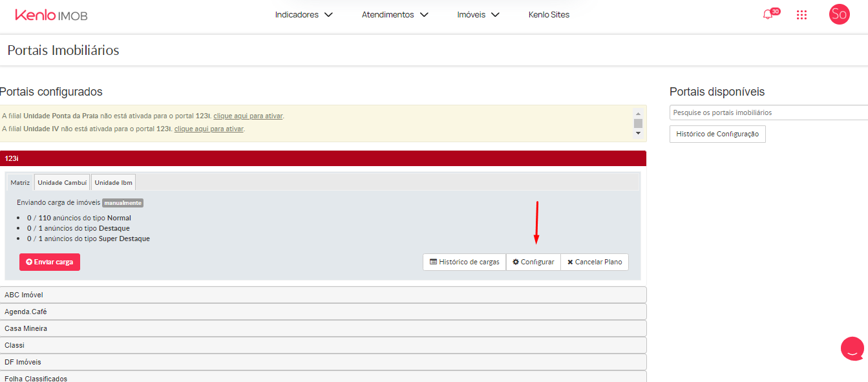Click the Kenlo IMOB logo

[x=51, y=15]
